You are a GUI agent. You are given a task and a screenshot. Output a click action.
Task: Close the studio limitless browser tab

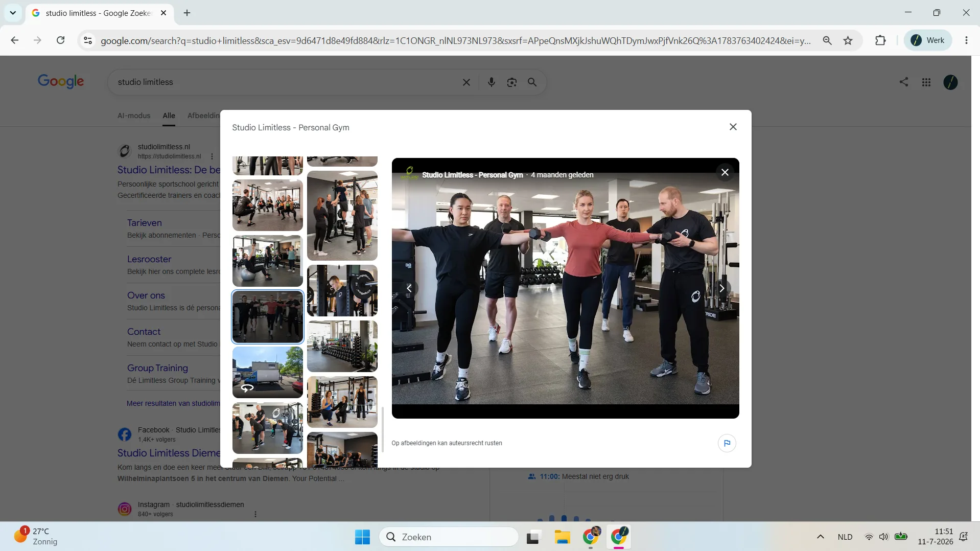[x=164, y=13]
